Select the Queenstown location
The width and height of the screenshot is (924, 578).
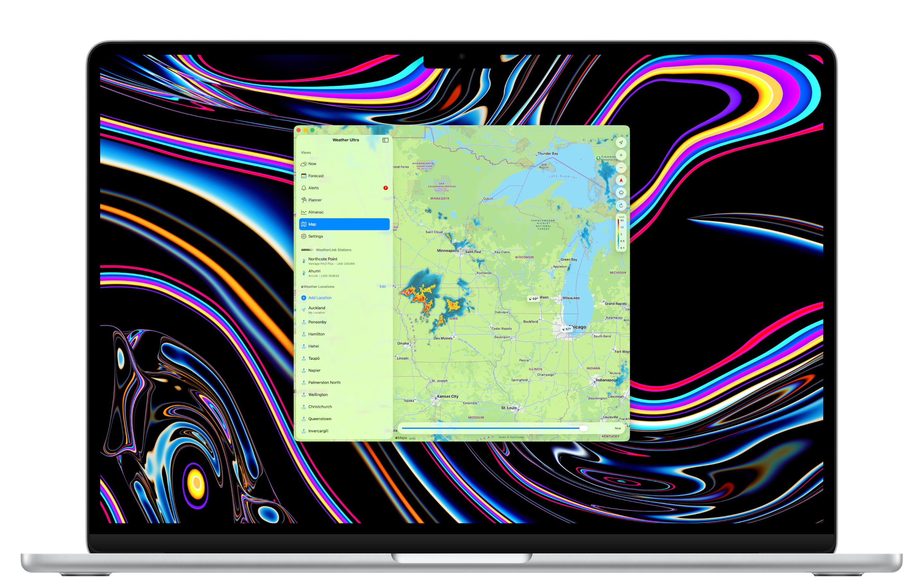(344, 419)
